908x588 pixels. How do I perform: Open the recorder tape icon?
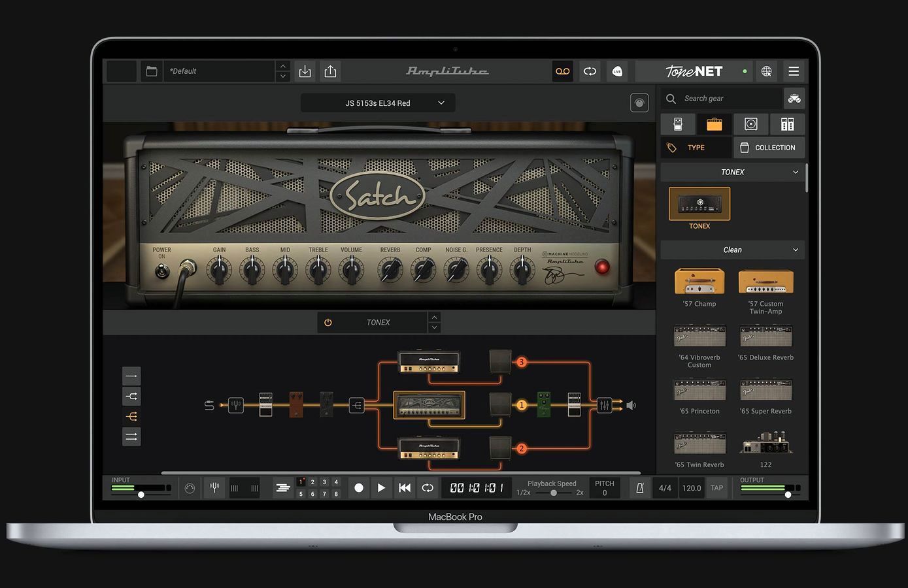(563, 71)
